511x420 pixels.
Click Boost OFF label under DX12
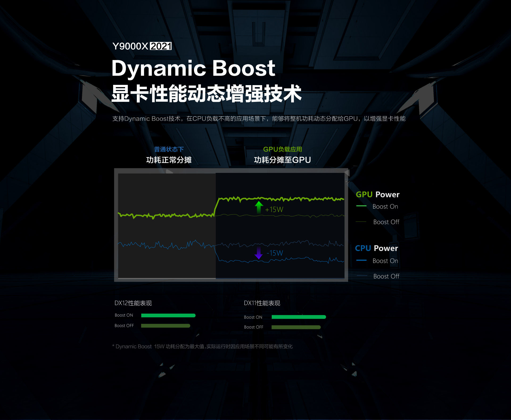(124, 326)
